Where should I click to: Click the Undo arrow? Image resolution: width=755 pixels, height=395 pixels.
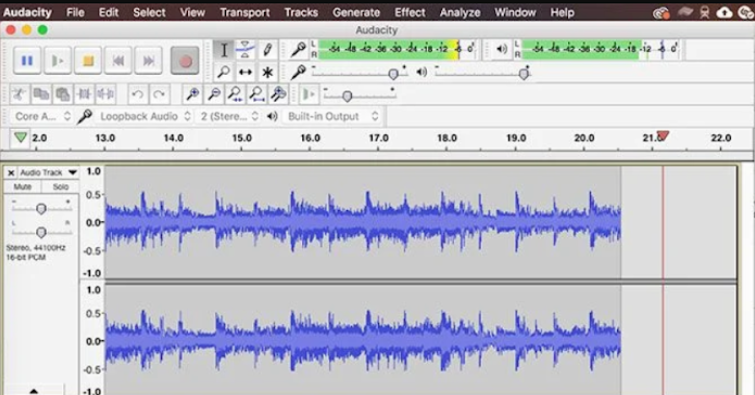(138, 94)
